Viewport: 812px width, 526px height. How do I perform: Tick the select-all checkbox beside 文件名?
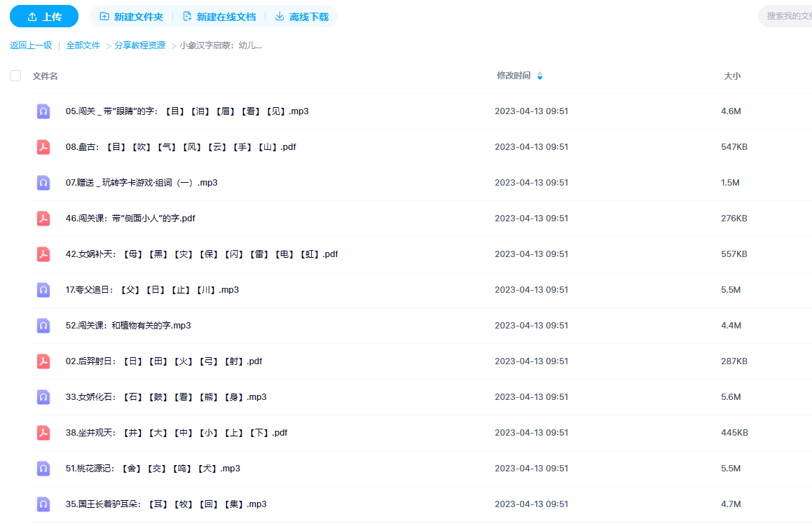(x=15, y=76)
